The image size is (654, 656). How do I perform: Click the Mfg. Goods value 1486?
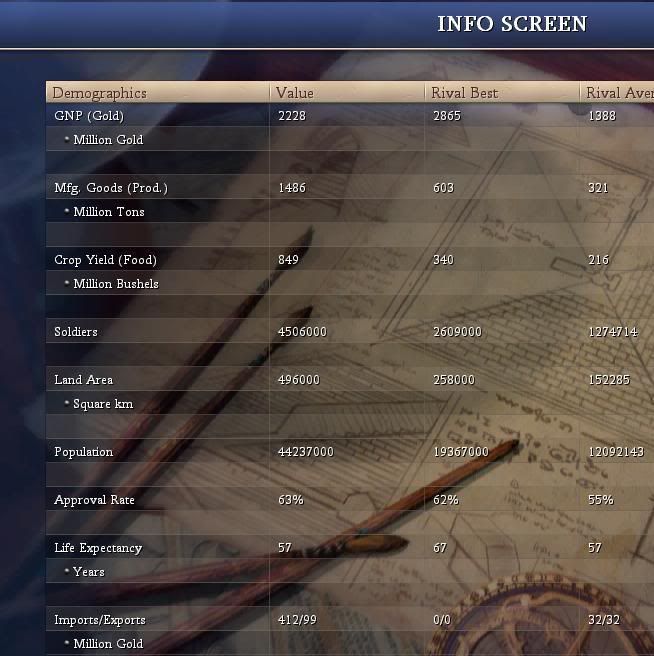point(292,188)
